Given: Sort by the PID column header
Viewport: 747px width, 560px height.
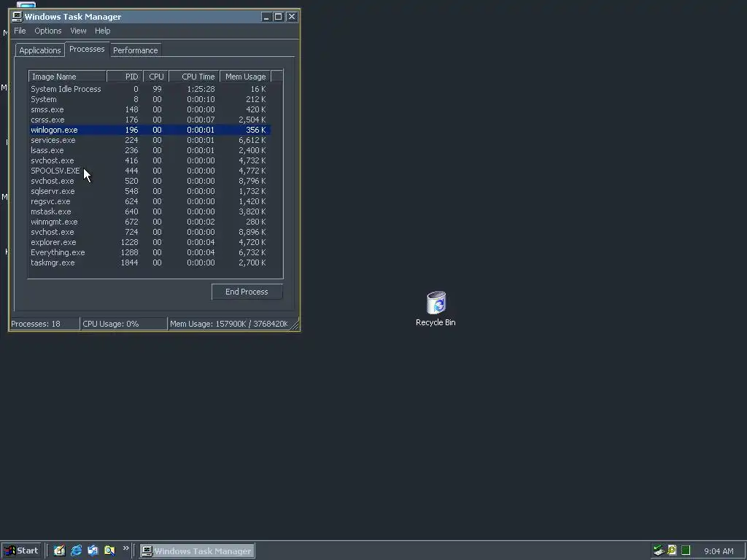Looking at the screenshot, I should (125, 77).
